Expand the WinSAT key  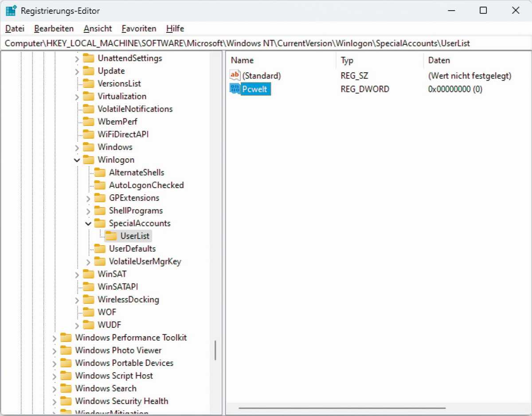(x=77, y=275)
